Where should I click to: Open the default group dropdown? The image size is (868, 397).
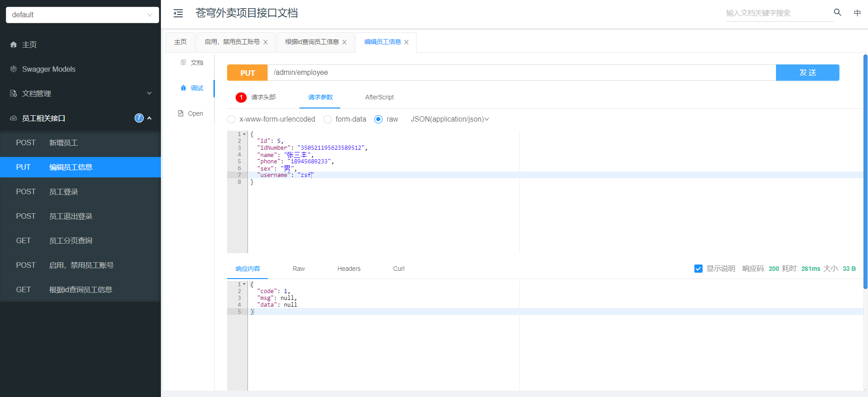coord(82,15)
